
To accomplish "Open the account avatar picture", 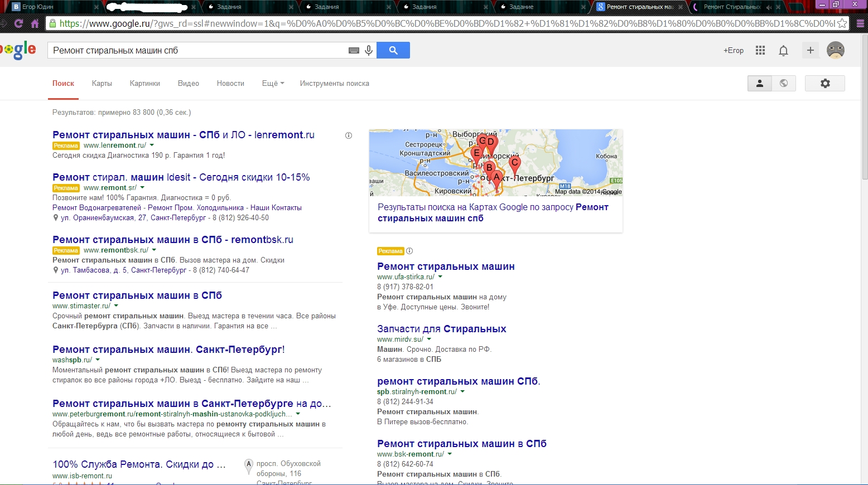I will point(836,50).
